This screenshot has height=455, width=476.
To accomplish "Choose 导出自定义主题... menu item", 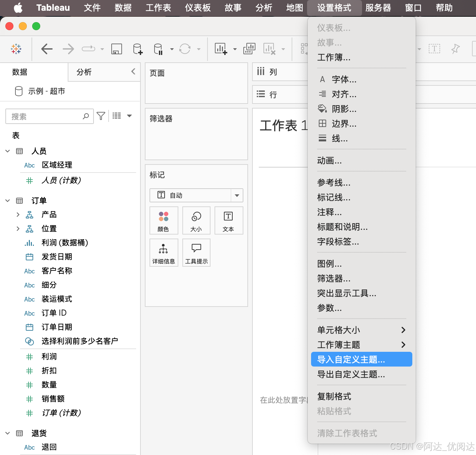I will [x=361, y=374].
